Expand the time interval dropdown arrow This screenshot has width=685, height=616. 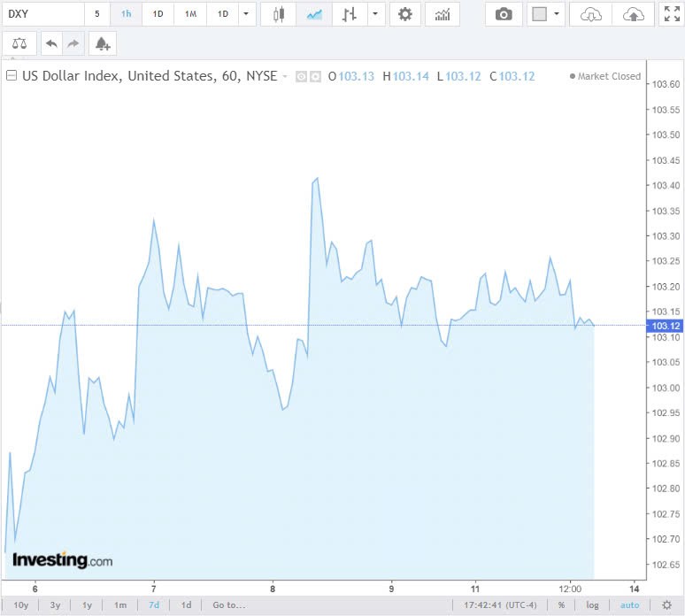pyautogui.click(x=245, y=14)
